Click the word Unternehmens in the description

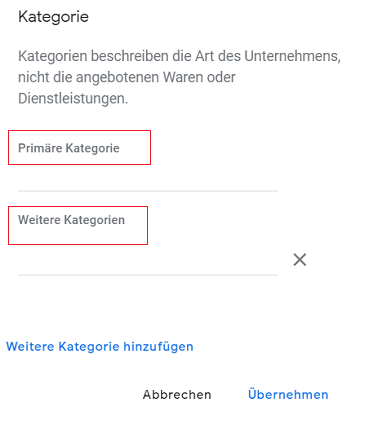[292, 56]
